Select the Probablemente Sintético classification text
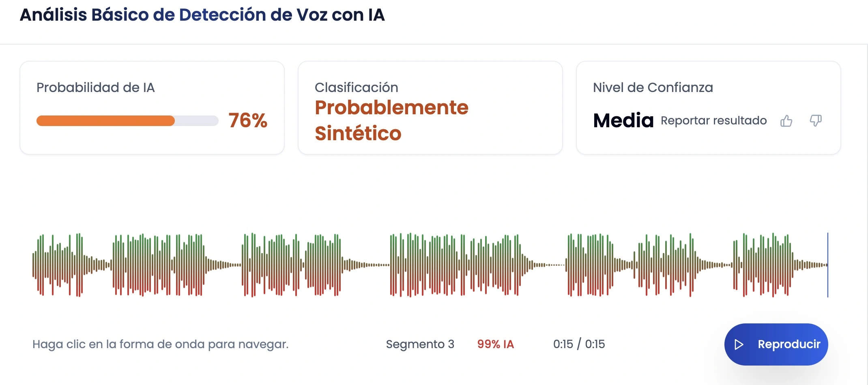The image size is (868, 385). pos(391,120)
